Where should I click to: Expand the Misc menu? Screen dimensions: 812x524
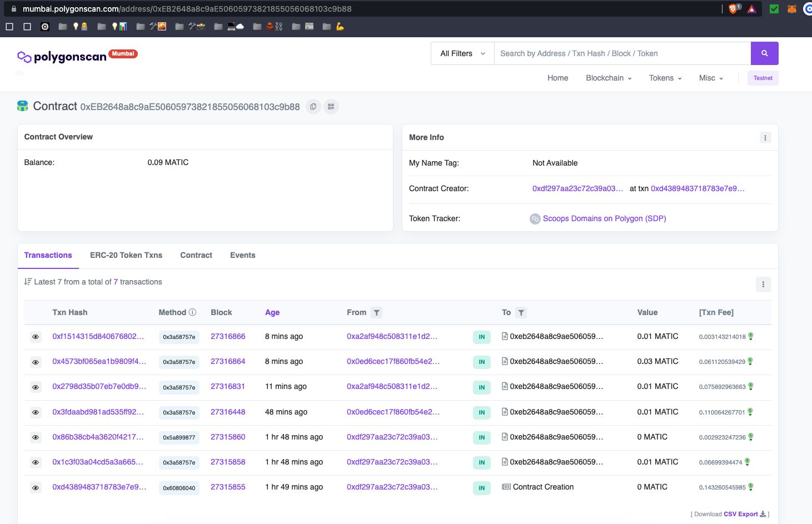[x=711, y=78]
